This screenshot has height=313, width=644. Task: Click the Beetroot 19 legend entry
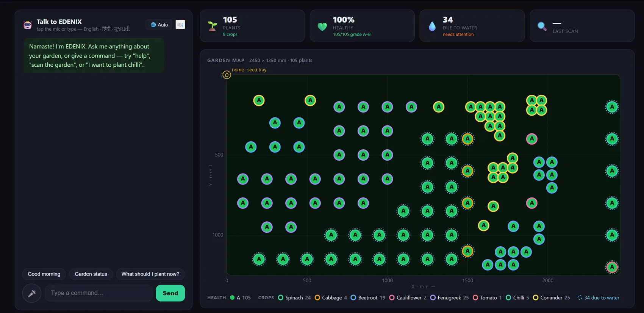coord(368,298)
